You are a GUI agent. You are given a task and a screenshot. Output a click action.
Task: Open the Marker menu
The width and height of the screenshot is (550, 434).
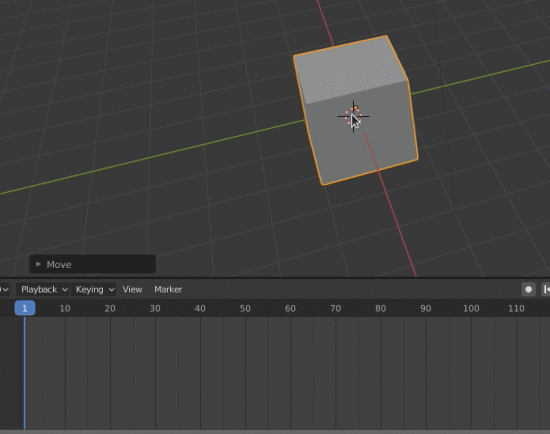(x=168, y=289)
